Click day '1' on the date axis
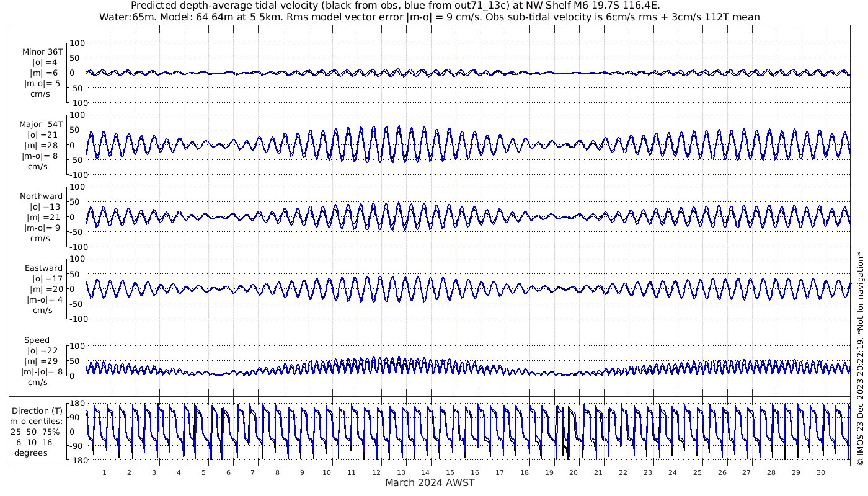 tap(104, 472)
